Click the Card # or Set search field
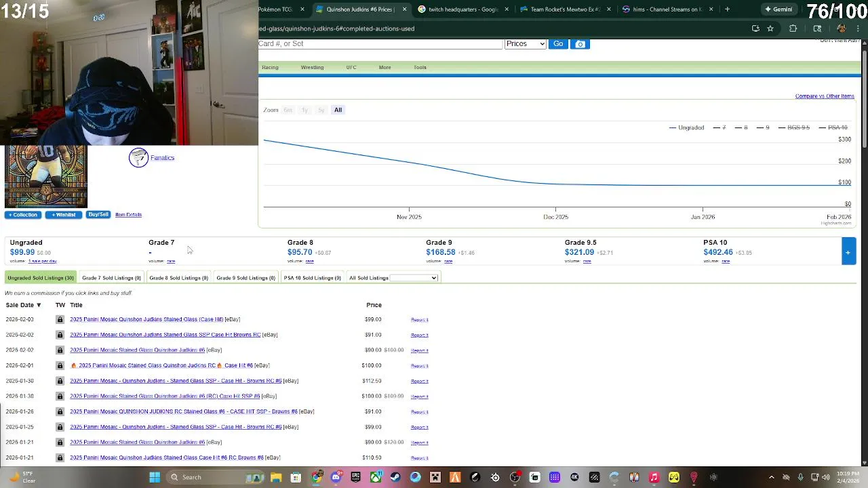This screenshot has width=868, height=488. 380,44
